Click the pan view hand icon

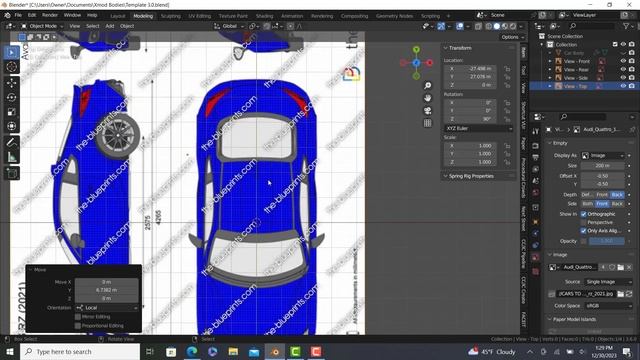coord(427,98)
